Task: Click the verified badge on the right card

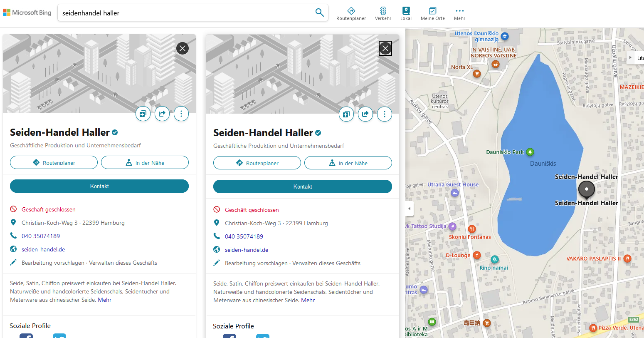Action: coord(318,133)
